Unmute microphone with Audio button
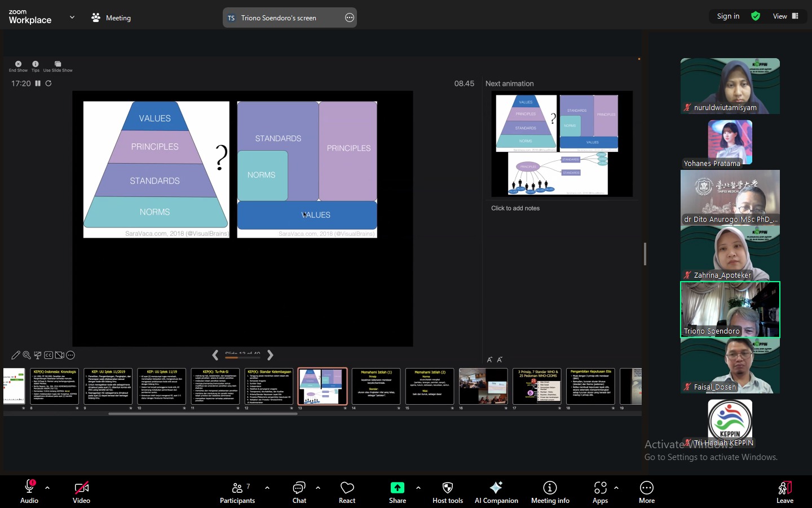The width and height of the screenshot is (812, 508). pyautogui.click(x=29, y=491)
